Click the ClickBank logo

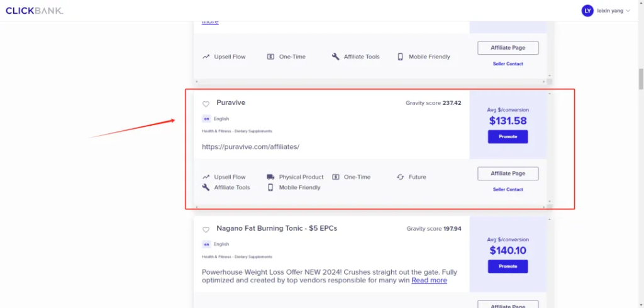pos(34,11)
